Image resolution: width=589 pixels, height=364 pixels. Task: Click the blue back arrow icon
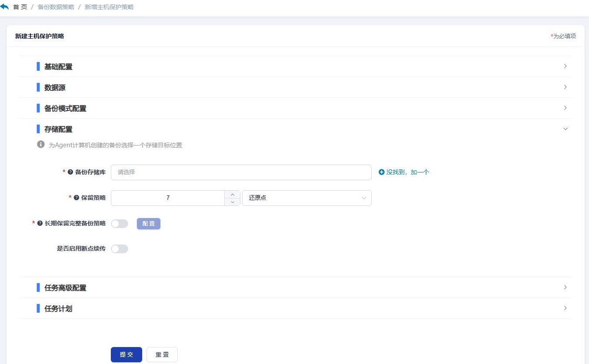coord(4,7)
